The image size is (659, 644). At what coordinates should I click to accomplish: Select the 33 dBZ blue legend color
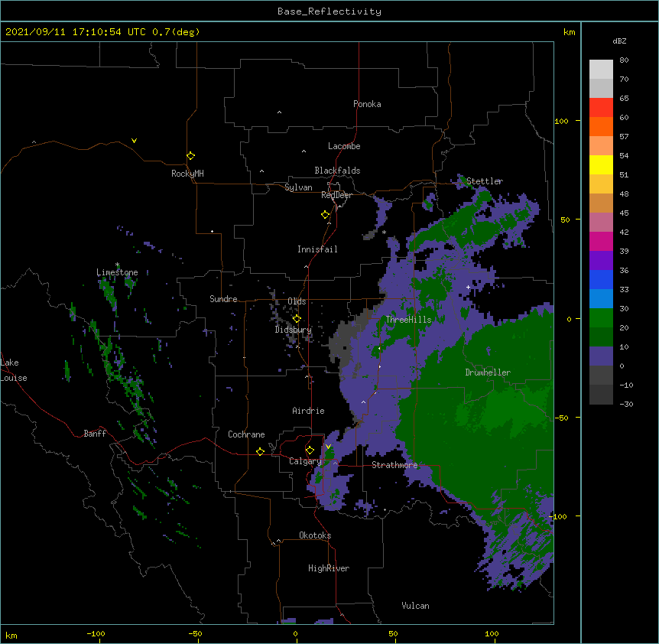pos(601,298)
